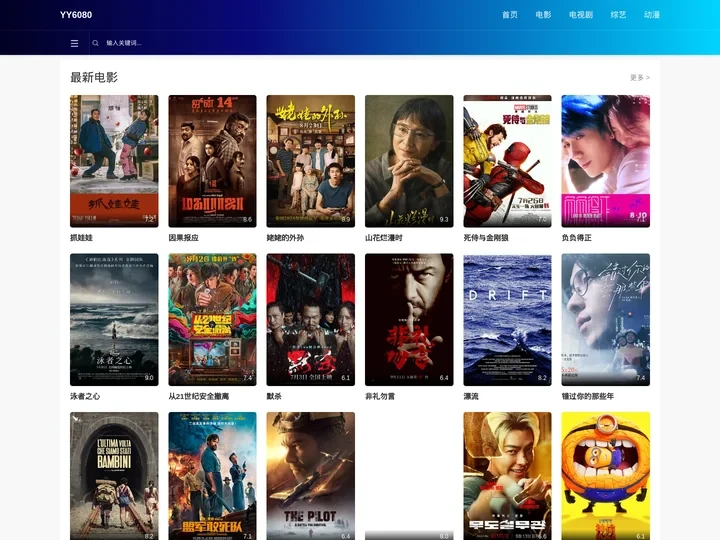
Task: Open the 负负得正 movie poster
Action: 606,161
